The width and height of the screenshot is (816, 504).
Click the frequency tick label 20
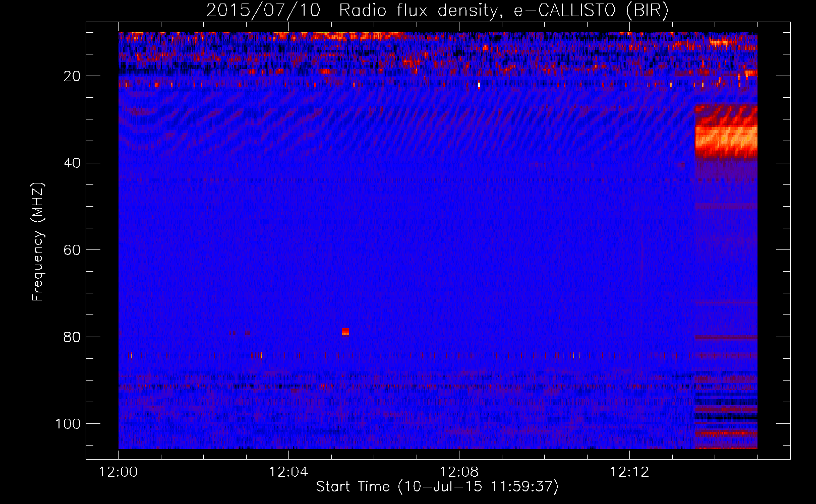(73, 76)
